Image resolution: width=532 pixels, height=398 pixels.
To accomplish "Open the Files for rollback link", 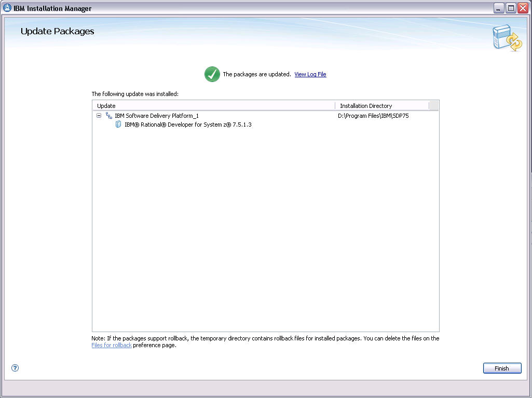I will 112,345.
